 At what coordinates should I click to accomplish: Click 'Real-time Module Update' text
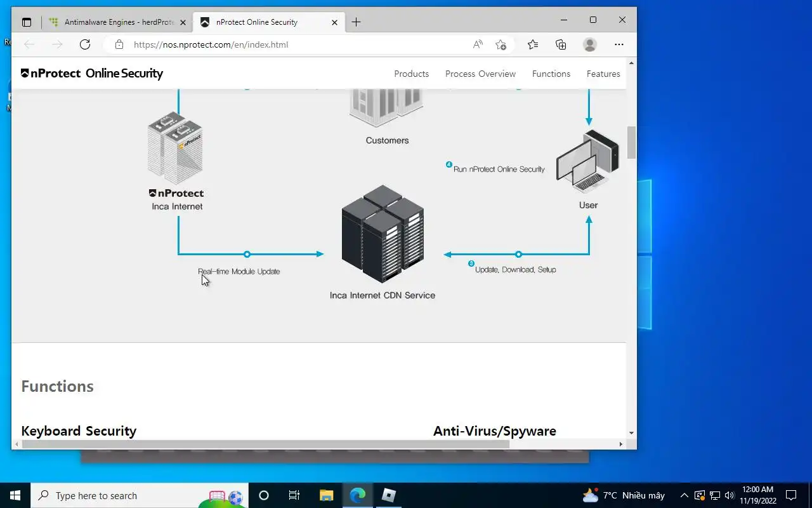[x=239, y=271]
